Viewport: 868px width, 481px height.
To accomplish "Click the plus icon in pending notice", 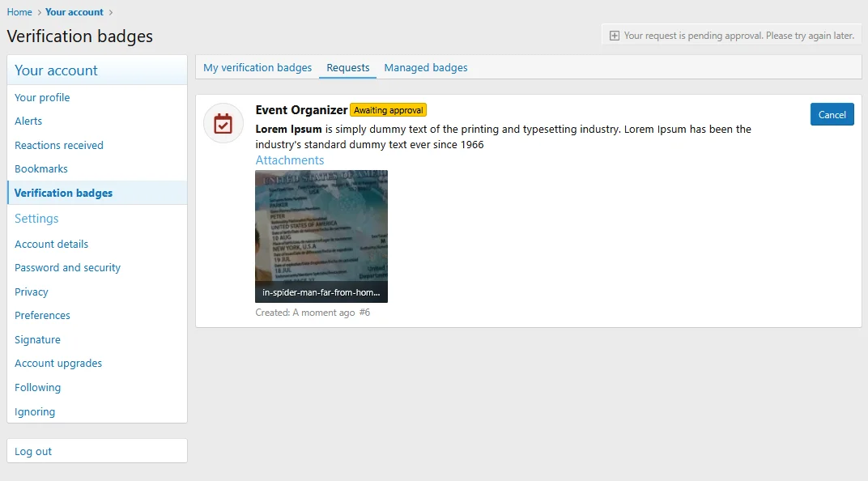I will [614, 36].
